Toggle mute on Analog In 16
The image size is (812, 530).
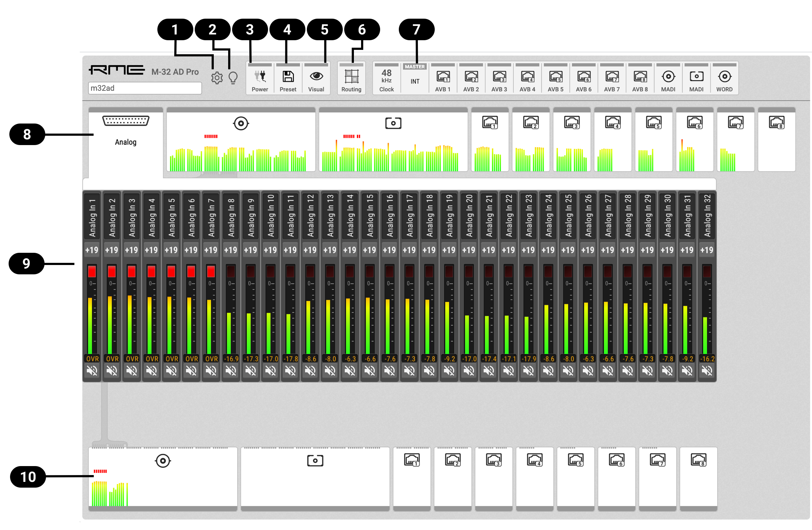[390, 370]
